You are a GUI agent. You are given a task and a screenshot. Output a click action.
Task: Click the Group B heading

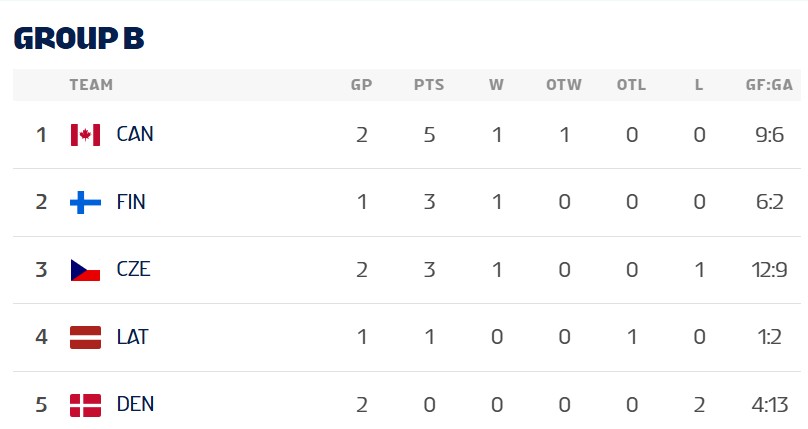coord(79,37)
